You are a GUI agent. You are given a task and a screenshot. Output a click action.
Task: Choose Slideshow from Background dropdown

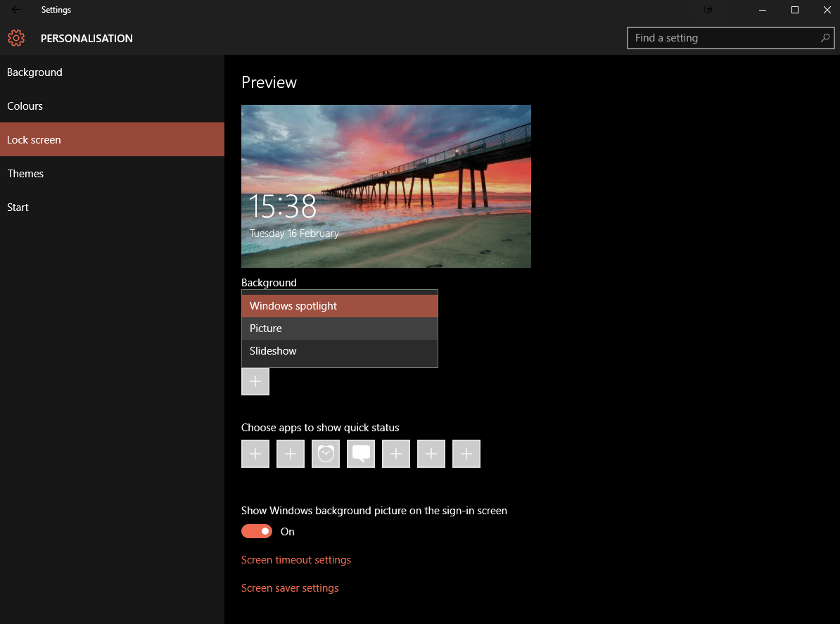point(340,351)
